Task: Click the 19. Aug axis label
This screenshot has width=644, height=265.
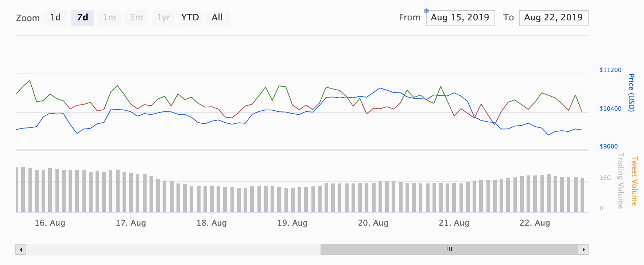Action: [292, 223]
